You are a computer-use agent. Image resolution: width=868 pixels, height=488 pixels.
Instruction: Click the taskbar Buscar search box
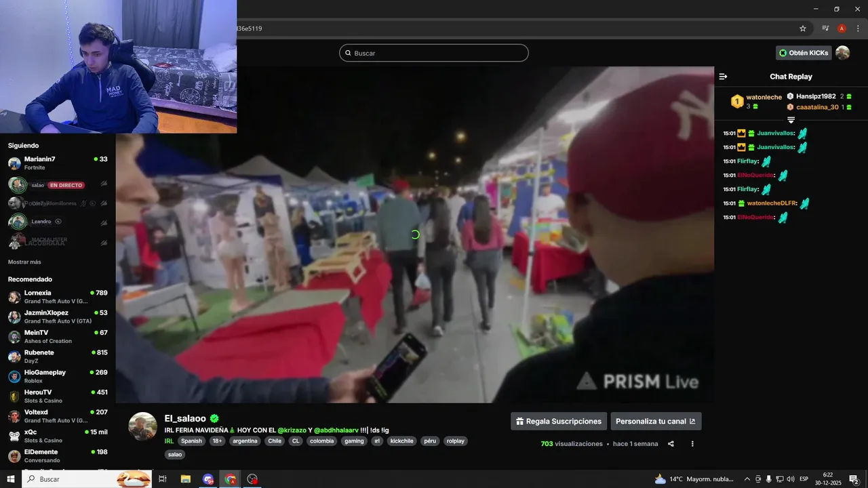[88, 479]
